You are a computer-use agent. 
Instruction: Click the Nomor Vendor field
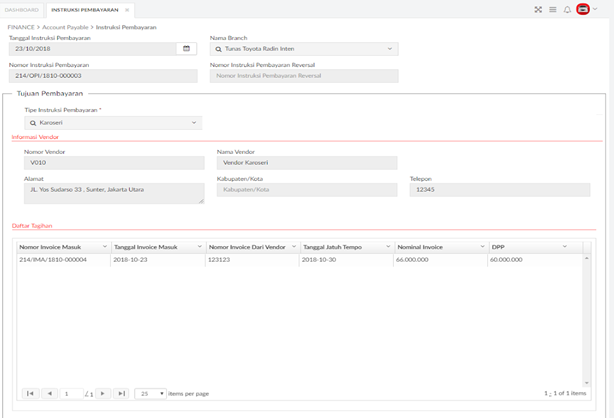(x=114, y=163)
